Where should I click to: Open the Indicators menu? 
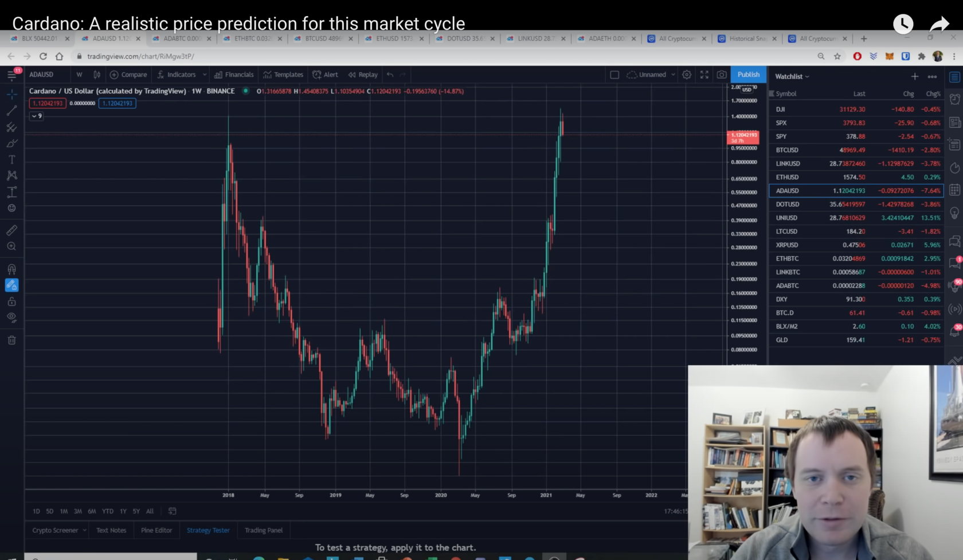coord(177,75)
